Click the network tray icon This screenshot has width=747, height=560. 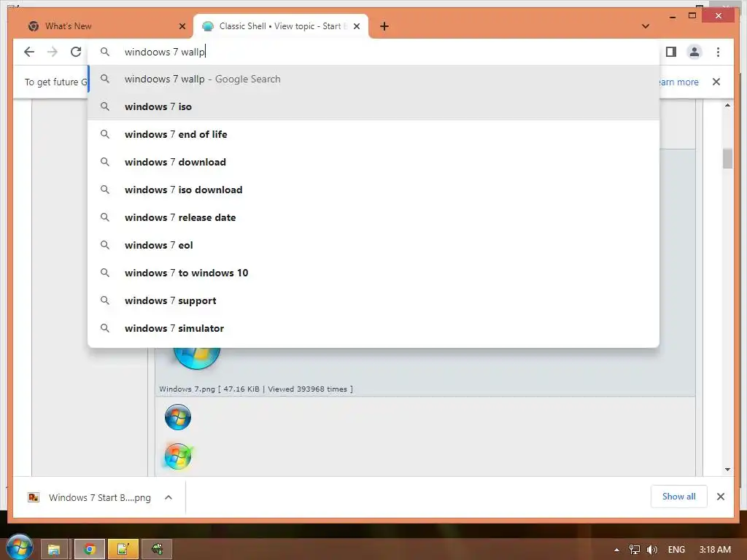(634, 550)
